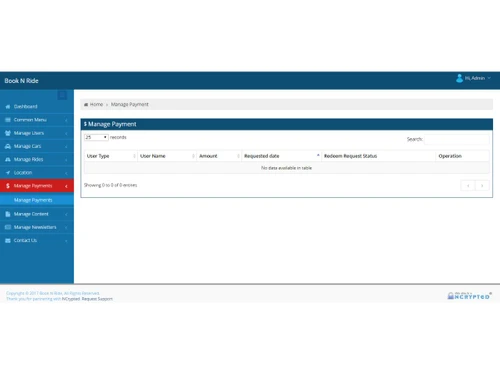Click the Request Support footer link
500x375 pixels.
[x=97, y=299]
